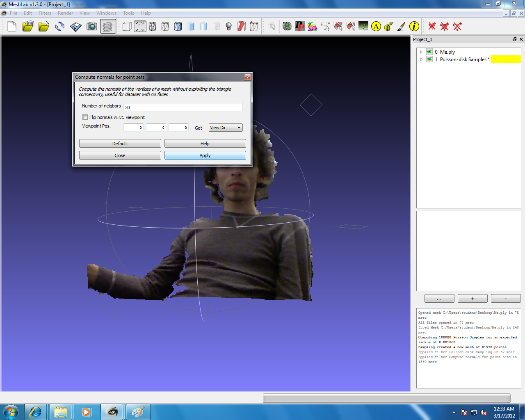Screen dimensions: 525x420
Task: Toggle visibility of Me.ply layer
Action: pos(429,52)
